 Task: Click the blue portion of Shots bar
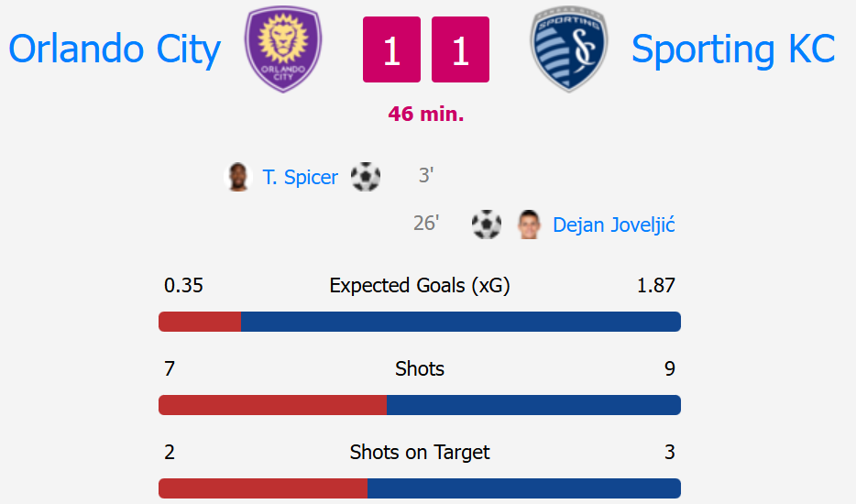[x=534, y=405]
